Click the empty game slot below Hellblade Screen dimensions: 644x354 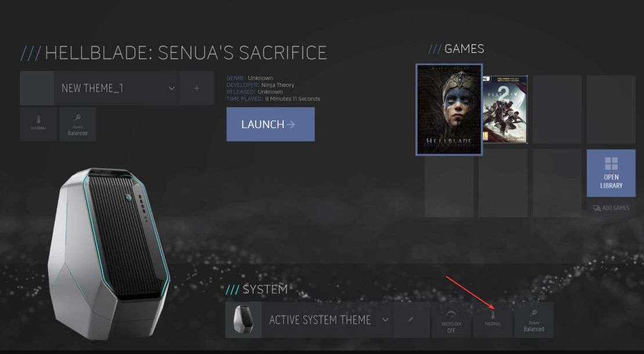point(449,186)
